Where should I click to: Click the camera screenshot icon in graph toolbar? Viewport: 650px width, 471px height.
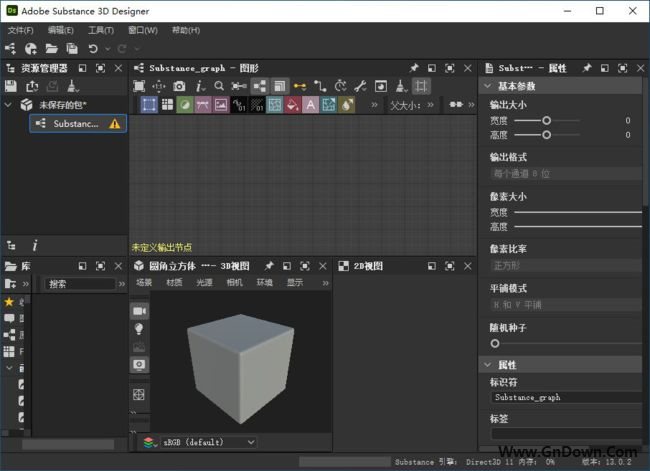click(179, 86)
